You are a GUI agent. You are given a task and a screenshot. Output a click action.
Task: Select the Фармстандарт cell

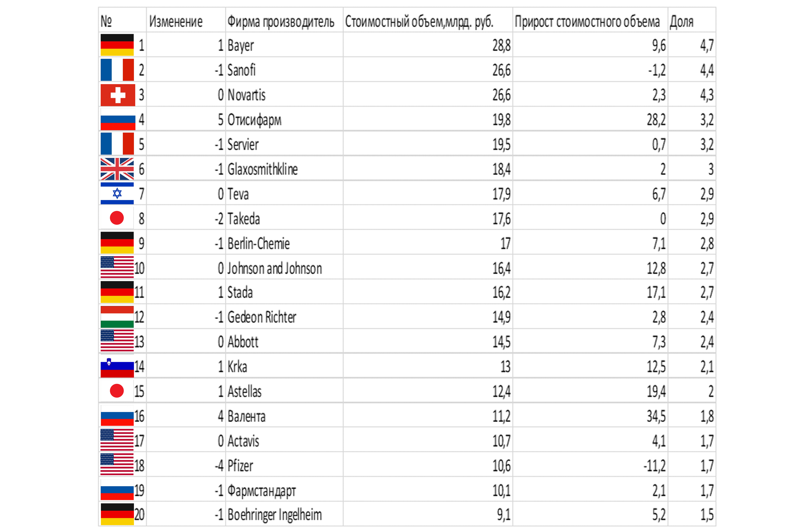(x=284, y=490)
